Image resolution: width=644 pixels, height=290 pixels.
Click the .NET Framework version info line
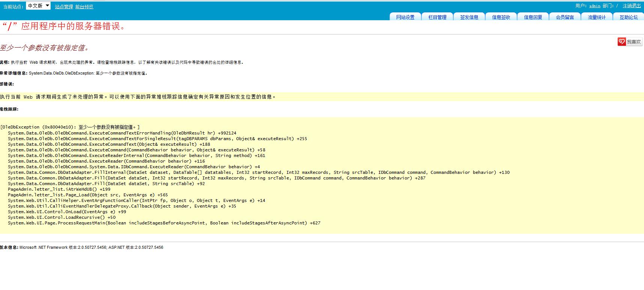pos(82,247)
